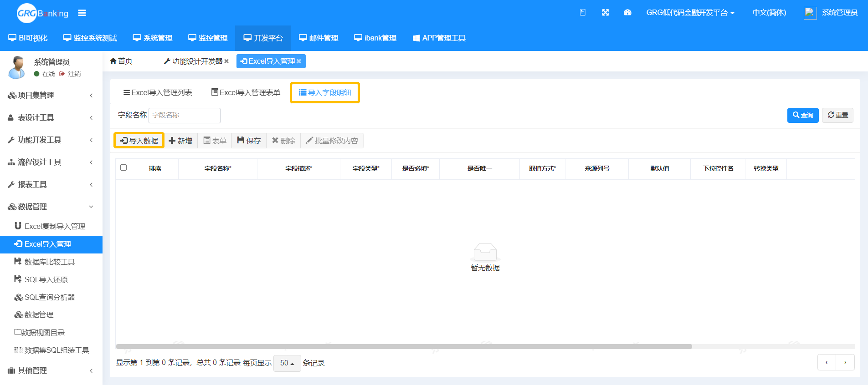The height and width of the screenshot is (385, 868).
Task: Go to 首页 home tab
Action: click(x=121, y=61)
